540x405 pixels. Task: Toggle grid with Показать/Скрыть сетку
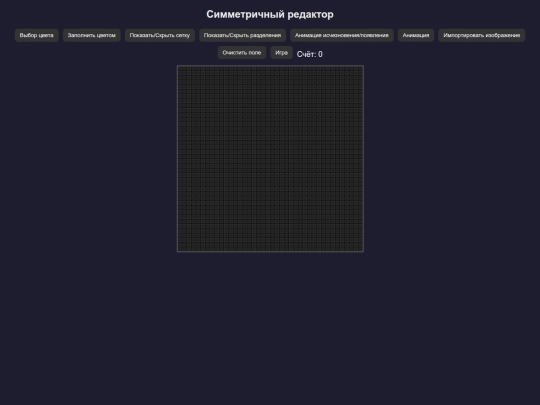tap(160, 35)
